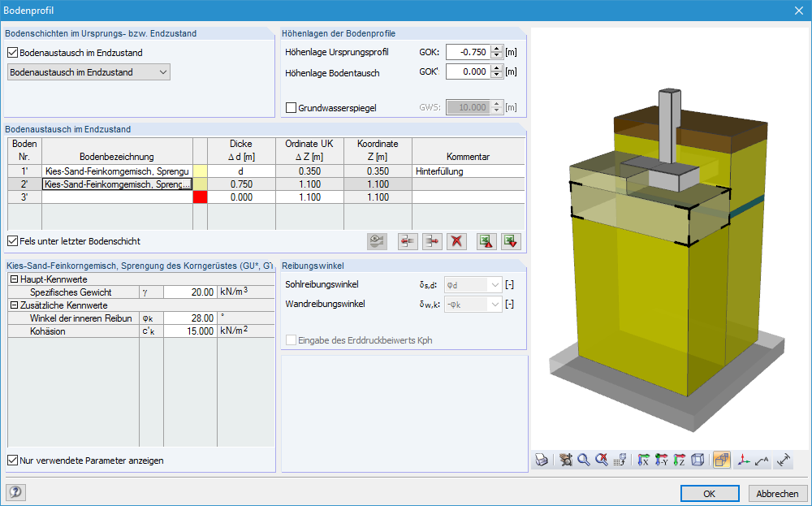Screen dimensions: 812x506
Task: Decrease Höhenlage Bodentausch GOK' value
Action: click(497, 75)
